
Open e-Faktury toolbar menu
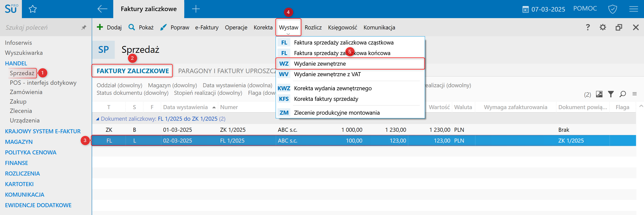(207, 27)
